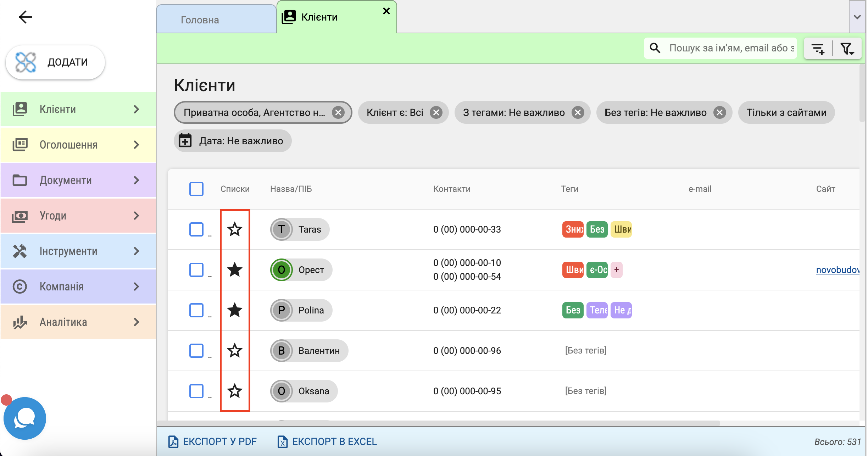Export the list via ЕКСПОРТ У PDF
Image resolution: width=868 pixels, height=456 pixels.
click(212, 441)
